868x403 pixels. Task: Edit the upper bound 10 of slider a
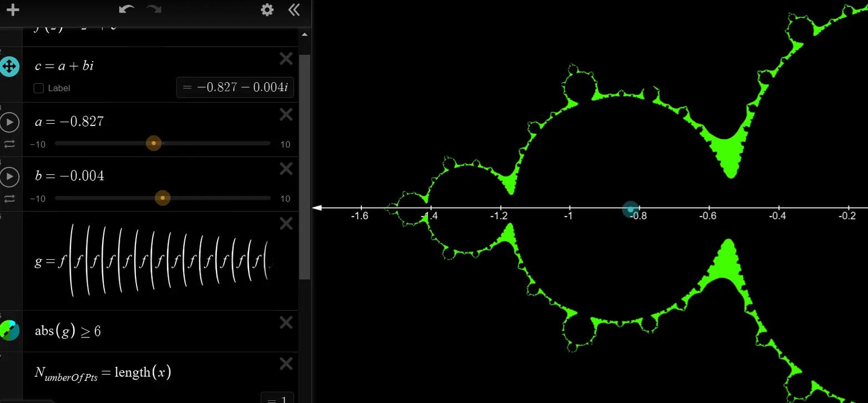point(285,144)
